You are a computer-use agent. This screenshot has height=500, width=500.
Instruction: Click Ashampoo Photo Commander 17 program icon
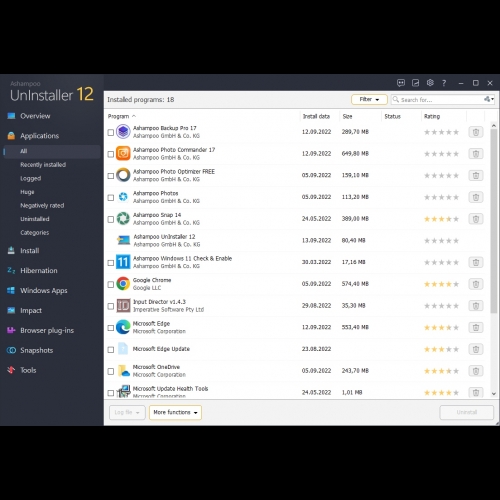tap(123, 153)
